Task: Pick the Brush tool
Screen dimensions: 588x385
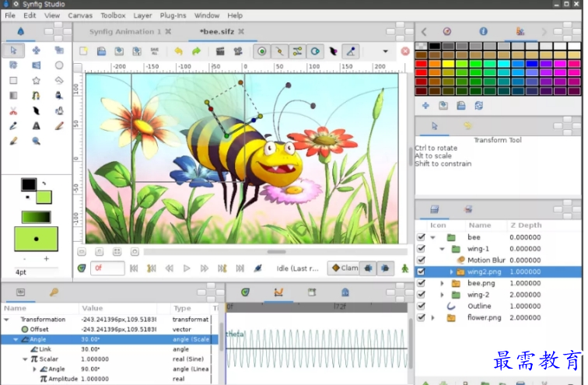Action: (x=13, y=141)
